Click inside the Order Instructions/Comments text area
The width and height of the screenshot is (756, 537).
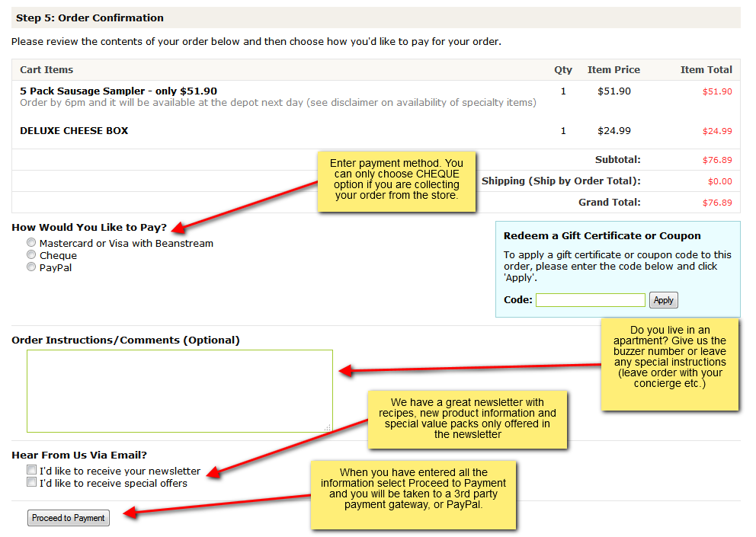point(179,391)
